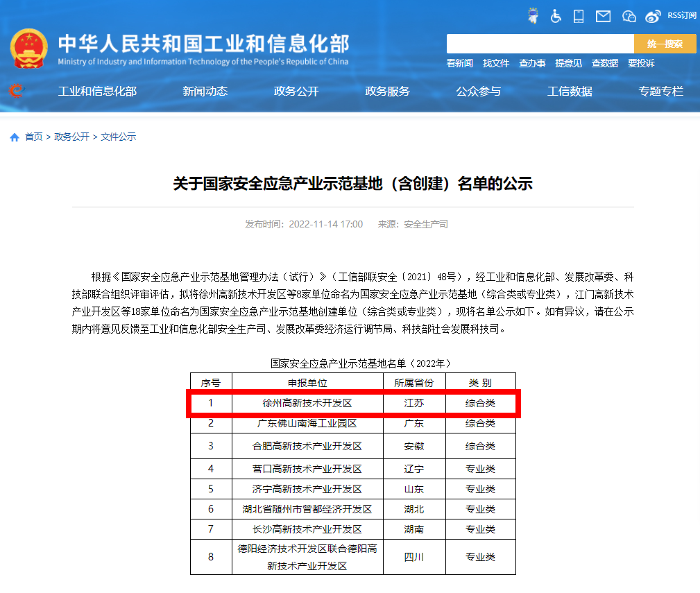Open the 要投诉 quick link
Screen dimensions: 700x593
[x=641, y=63]
